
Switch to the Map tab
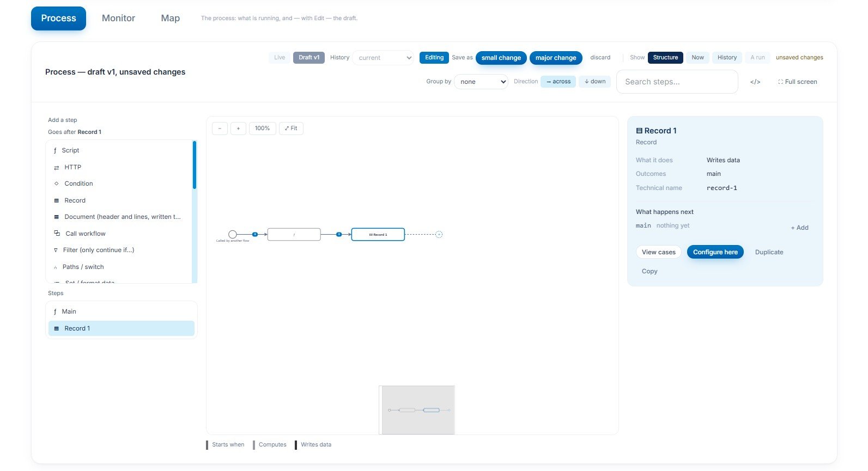170,18
